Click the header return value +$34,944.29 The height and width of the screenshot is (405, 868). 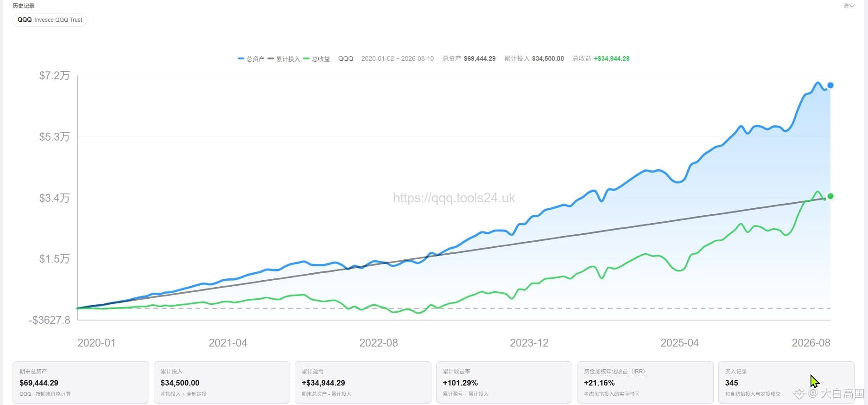tap(612, 58)
